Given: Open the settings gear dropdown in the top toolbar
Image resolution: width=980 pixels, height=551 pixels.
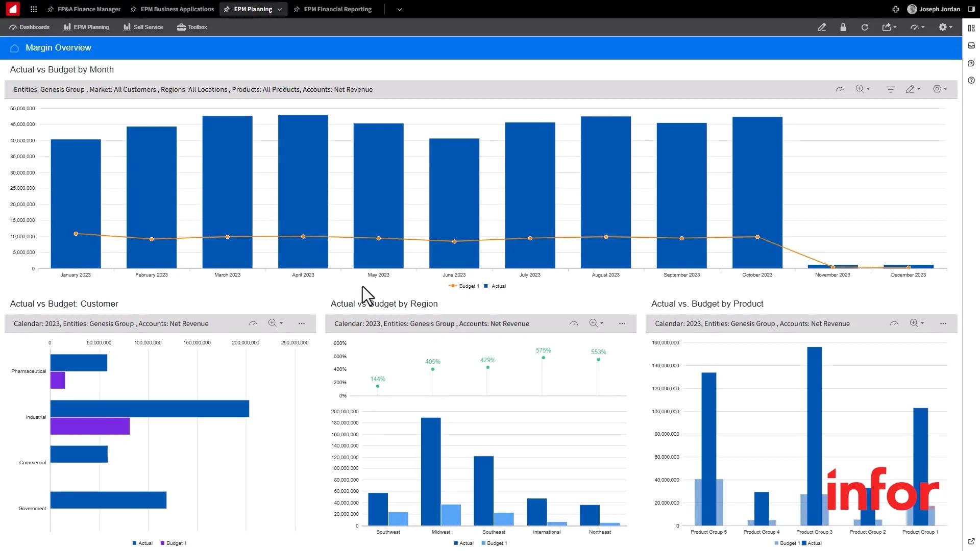Looking at the screenshot, I should click(944, 27).
